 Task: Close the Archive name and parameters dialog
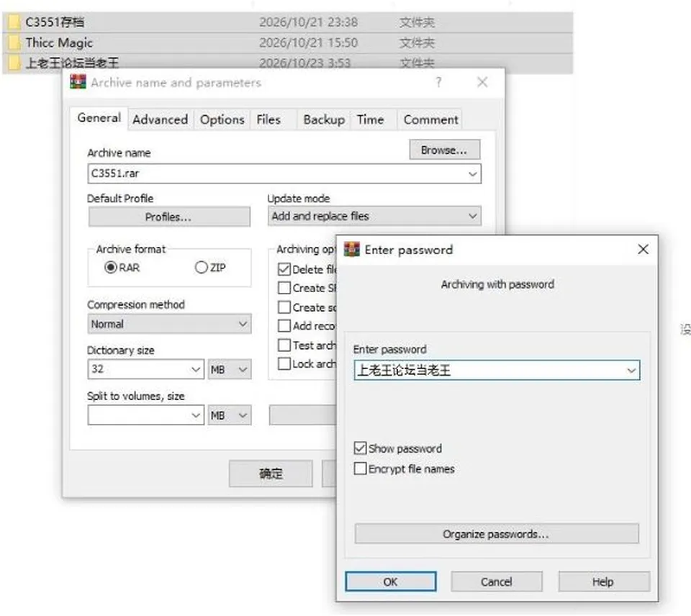482,82
